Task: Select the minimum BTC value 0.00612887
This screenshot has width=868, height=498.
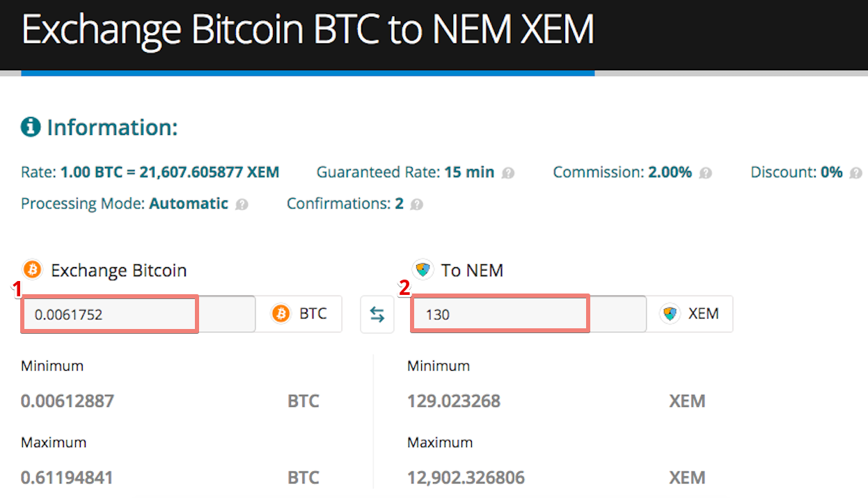Action: 68,401
